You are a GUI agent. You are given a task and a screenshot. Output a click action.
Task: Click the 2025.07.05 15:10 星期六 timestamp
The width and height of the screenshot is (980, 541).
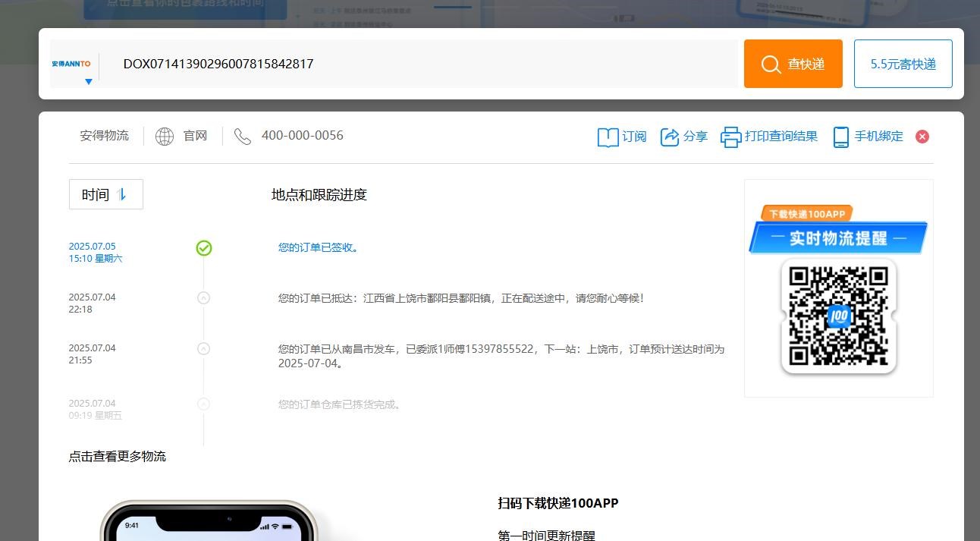[x=96, y=253]
